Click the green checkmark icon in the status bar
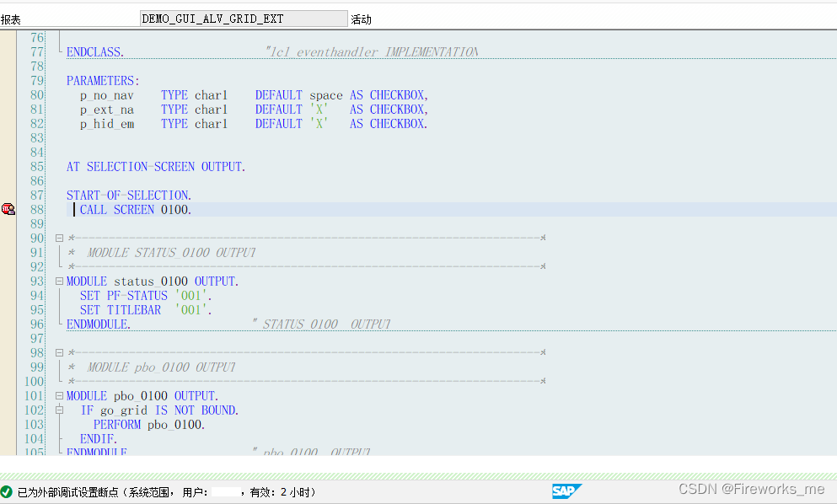 [7, 491]
